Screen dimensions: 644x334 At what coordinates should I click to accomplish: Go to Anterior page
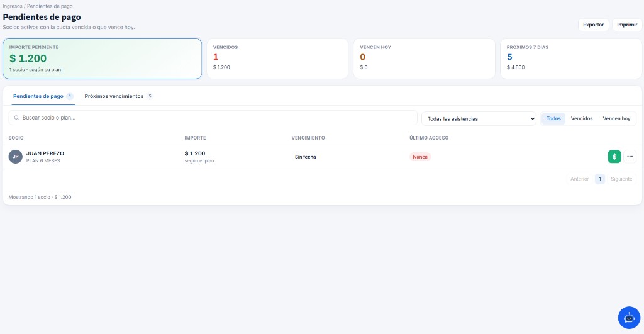579,179
